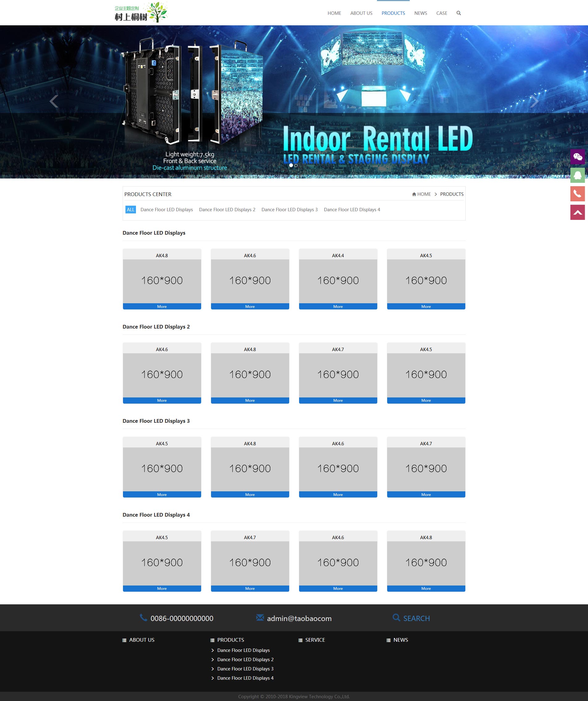This screenshot has width=588, height=701.
Task: Open NEWS in the top navigation
Action: 421,13
